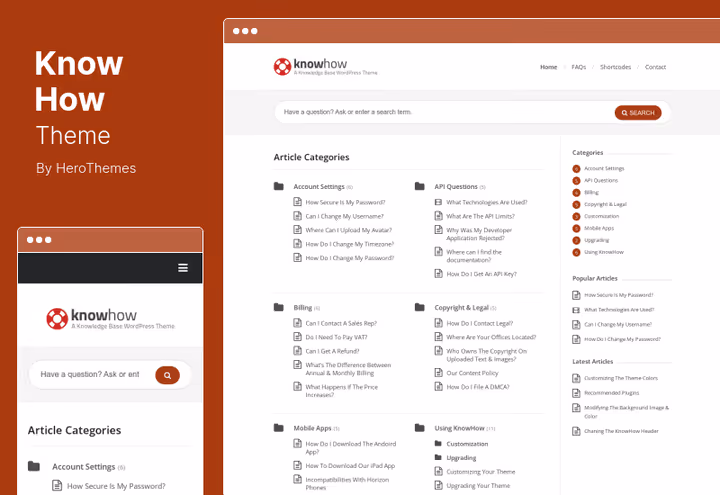Click the Customization subfolder icon under Using KnowHow
The height and width of the screenshot is (495, 720).
[438, 444]
